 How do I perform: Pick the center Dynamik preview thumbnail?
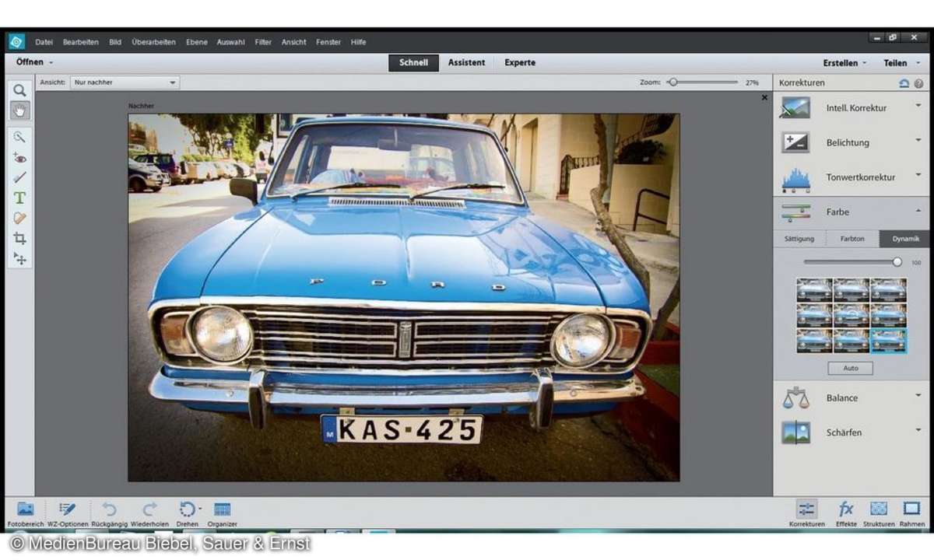click(x=851, y=315)
